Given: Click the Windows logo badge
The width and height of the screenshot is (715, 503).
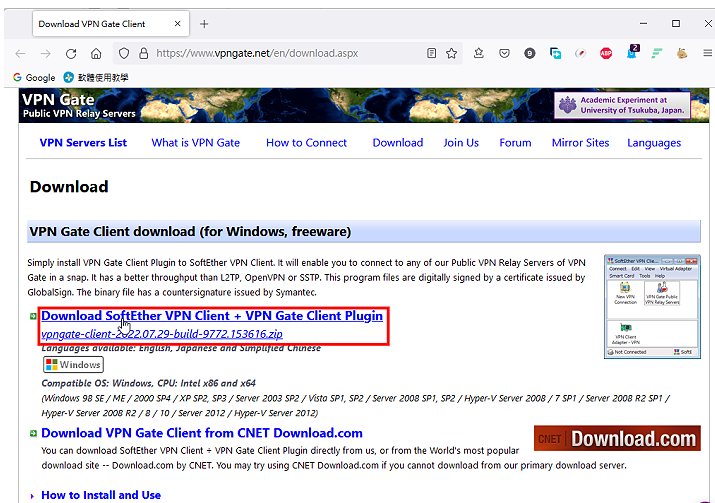Looking at the screenshot, I should point(73,365).
